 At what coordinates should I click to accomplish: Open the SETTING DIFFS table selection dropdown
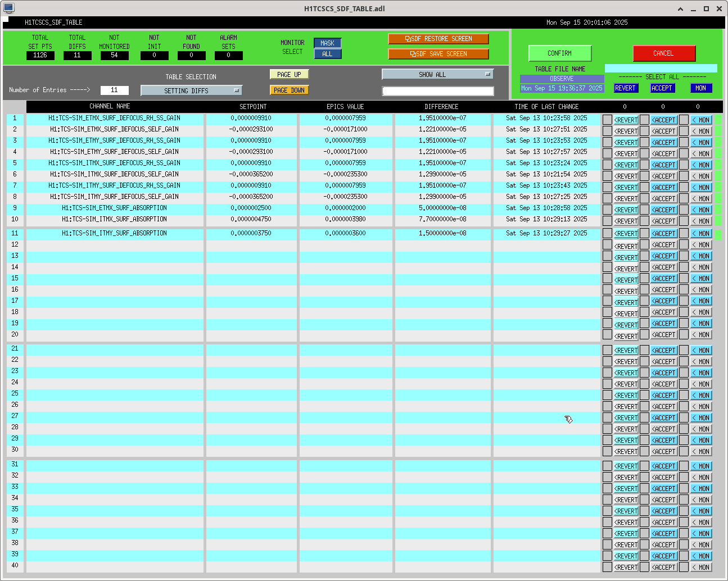pyautogui.click(x=191, y=90)
